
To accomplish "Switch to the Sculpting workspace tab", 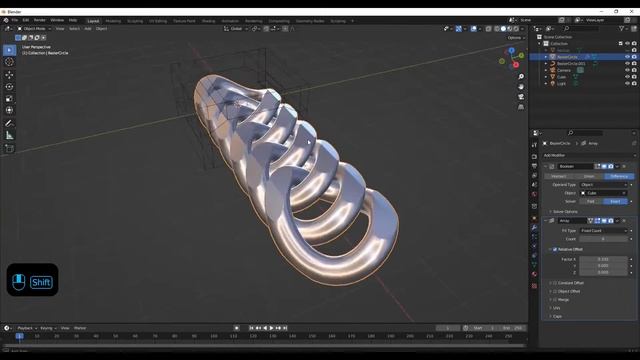I will point(135,21).
